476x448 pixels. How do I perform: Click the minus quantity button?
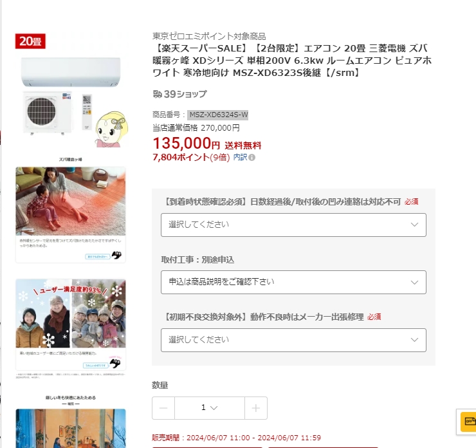[163, 408]
